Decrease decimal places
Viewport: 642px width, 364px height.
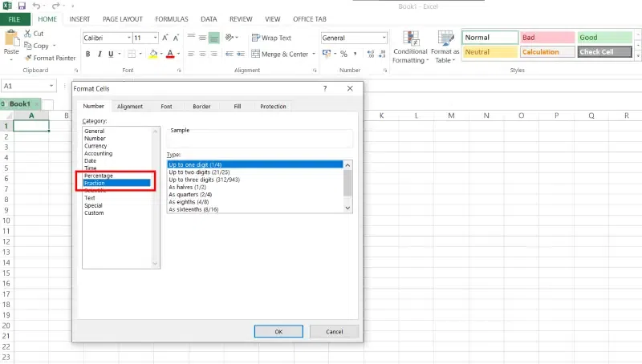pyautogui.click(x=382, y=54)
